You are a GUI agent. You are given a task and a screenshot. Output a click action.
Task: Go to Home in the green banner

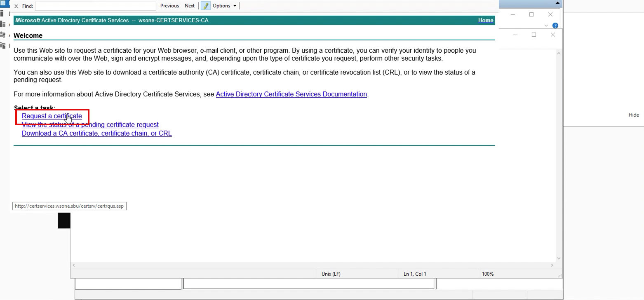tap(485, 21)
